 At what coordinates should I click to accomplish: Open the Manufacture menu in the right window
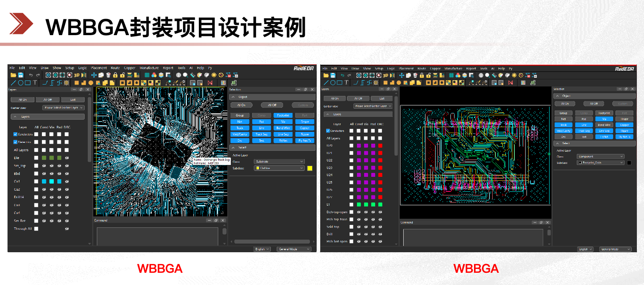point(453,68)
